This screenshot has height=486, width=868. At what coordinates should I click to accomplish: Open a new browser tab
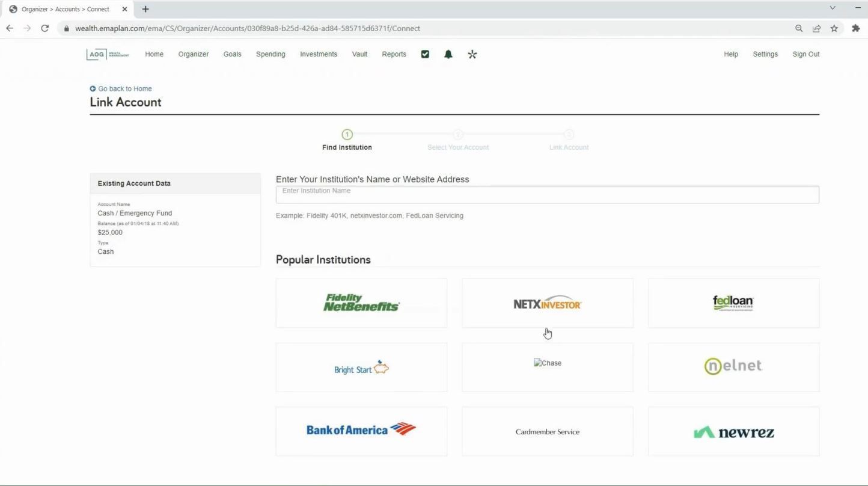[145, 9]
